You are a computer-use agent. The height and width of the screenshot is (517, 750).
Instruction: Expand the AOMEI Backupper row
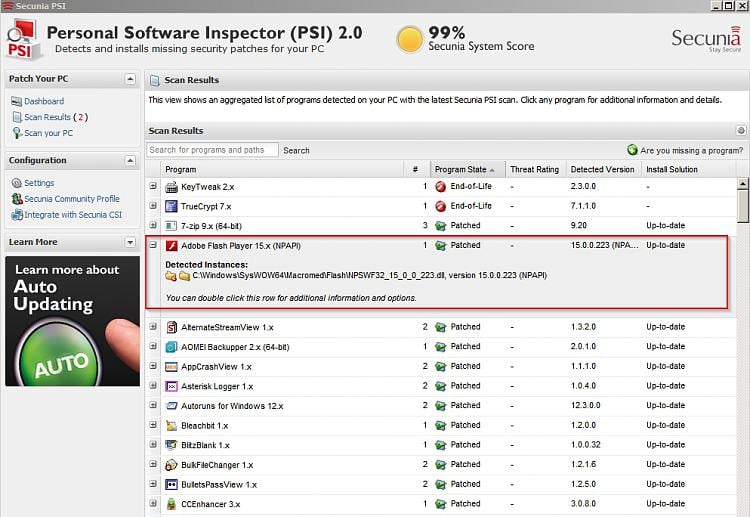[153, 346]
